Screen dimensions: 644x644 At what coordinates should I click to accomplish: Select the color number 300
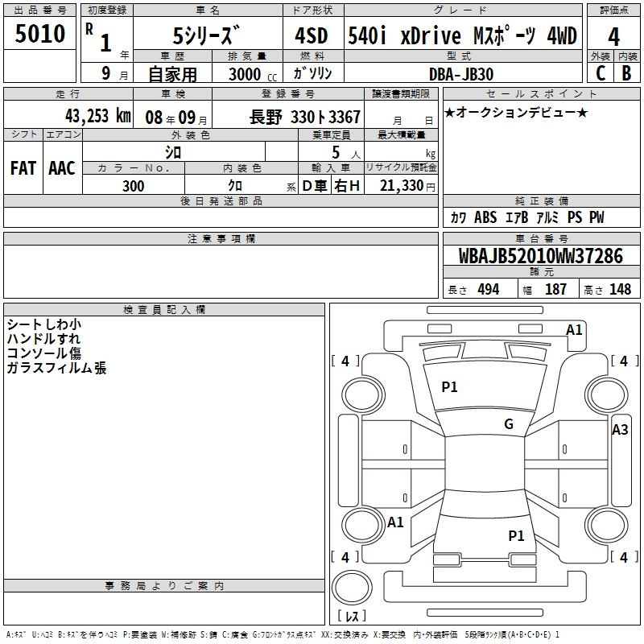tap(133, 186)
